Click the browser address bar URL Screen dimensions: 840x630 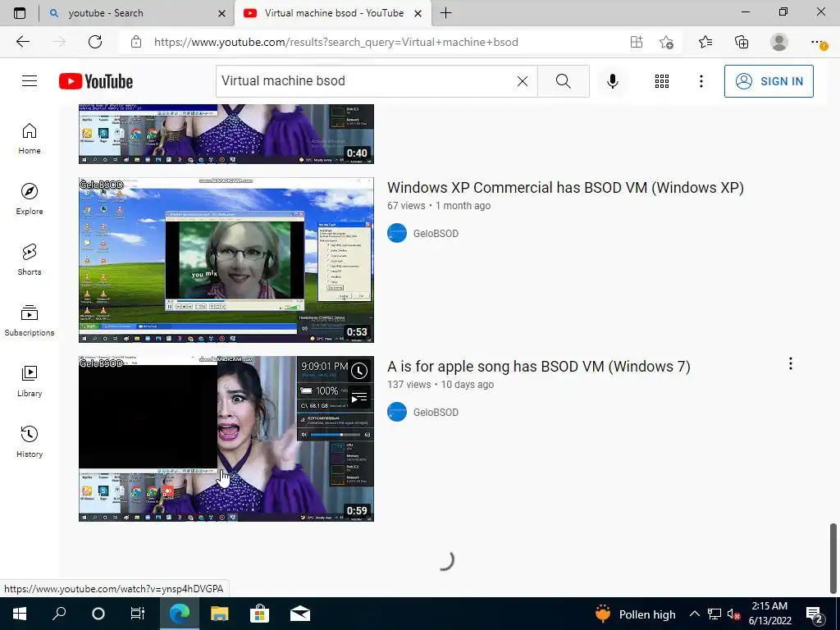click(336, 42)
